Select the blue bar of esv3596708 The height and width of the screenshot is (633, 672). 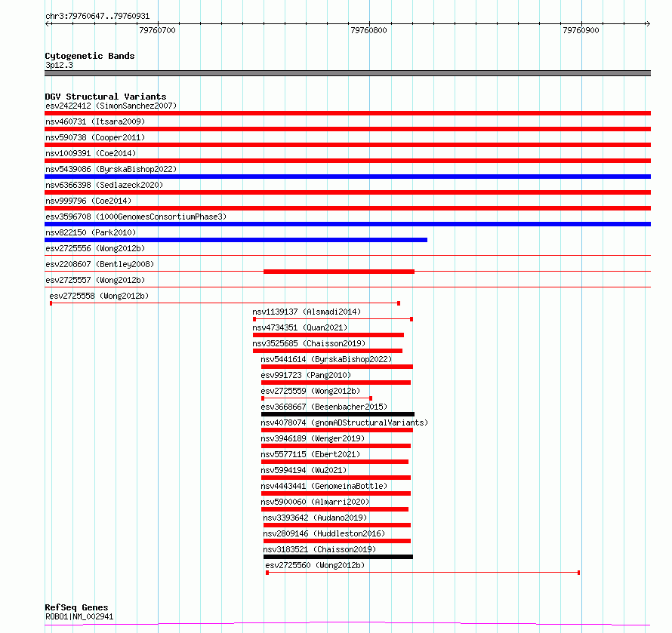[x=347, y=224]
